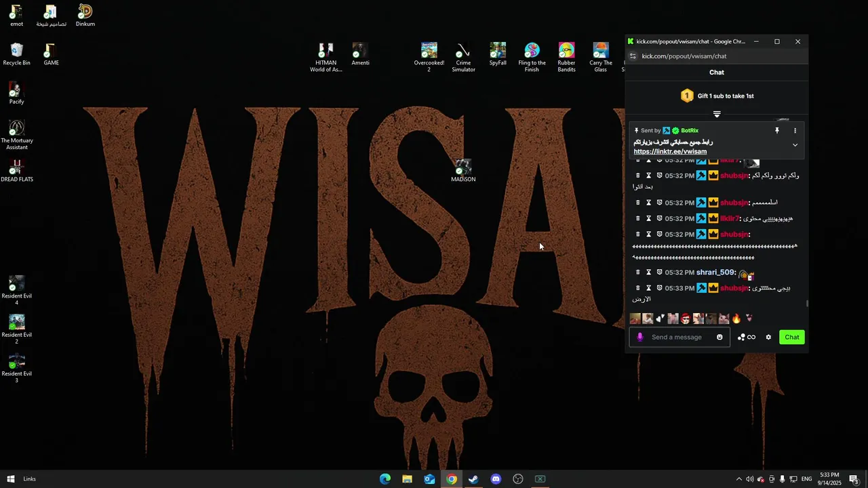Open the emoji picker in message box
This screenshot has width=868, height=488.
719,337
